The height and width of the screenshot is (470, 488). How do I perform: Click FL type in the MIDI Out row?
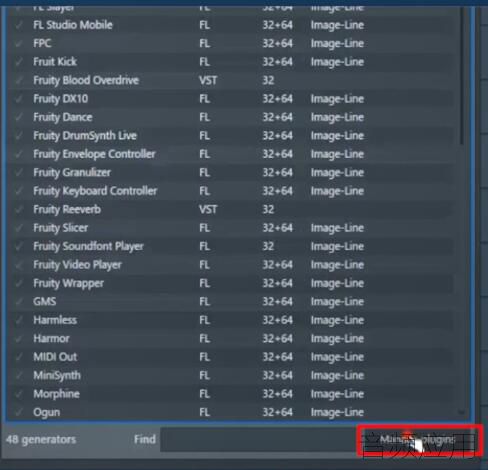point(204,357)
